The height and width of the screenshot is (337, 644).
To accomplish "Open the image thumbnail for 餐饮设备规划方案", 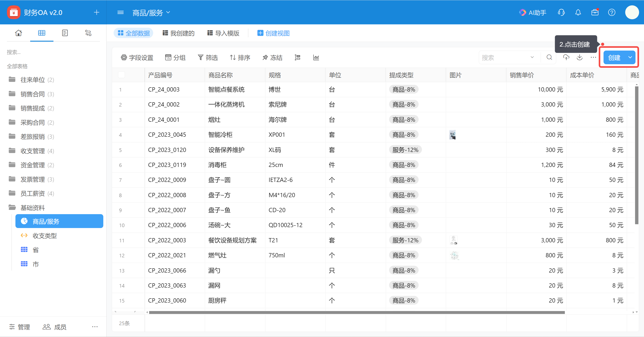I will click(x=453, y=240).
